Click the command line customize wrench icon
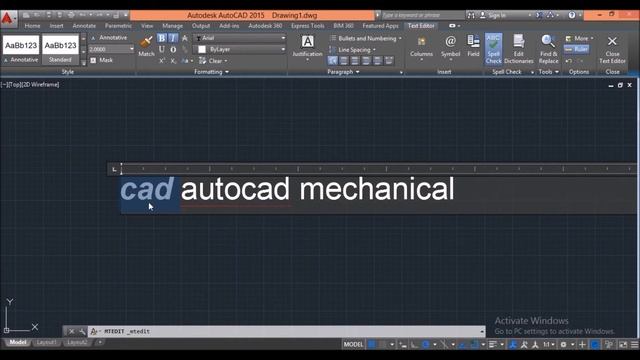The width and height of the screenshot is (640, 360). coord(82,331)
